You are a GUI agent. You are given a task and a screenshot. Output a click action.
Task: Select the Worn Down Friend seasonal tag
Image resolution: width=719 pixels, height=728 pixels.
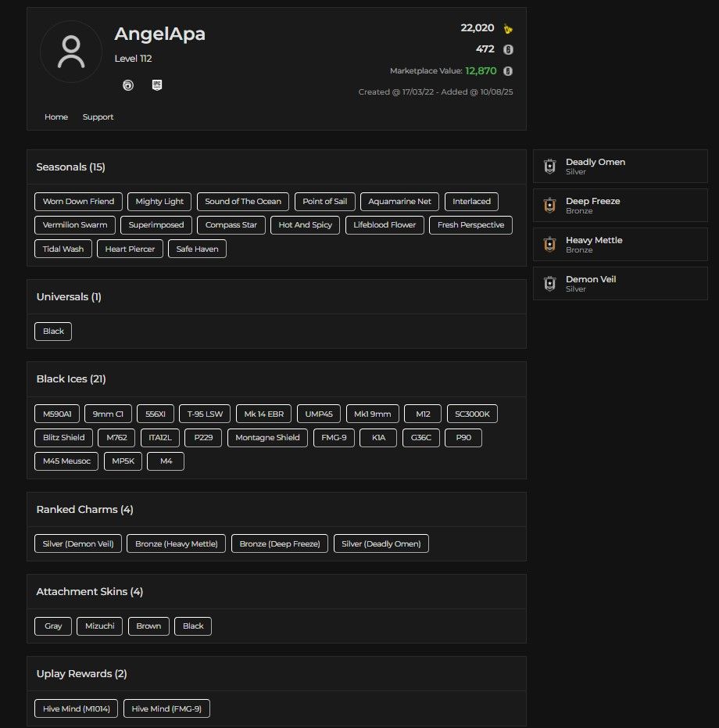point(78,202)
